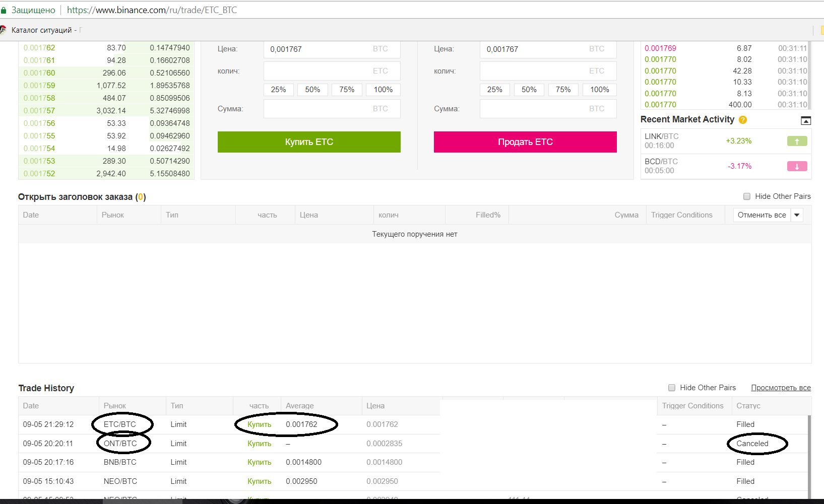Focus the sell price field Цена
Viewport: 824px width, 504px height.
tap(548, 49)
